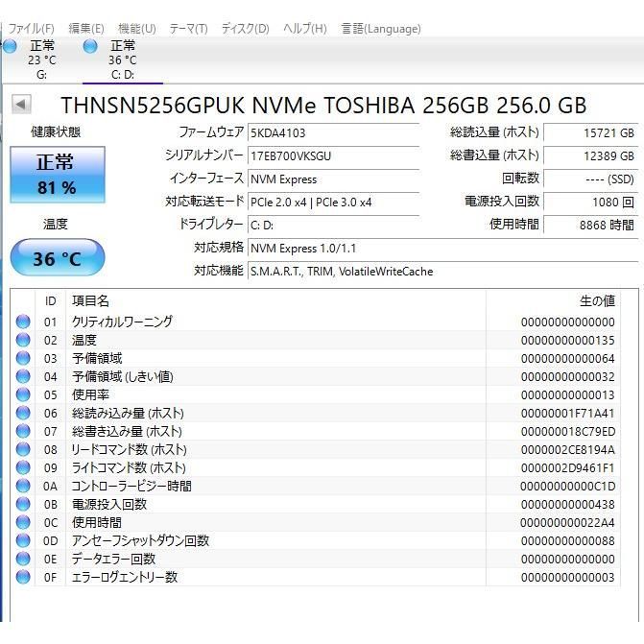Click raw value 00000001F71A41
This screenshot has width=644, height=644.
pos(567,414)
